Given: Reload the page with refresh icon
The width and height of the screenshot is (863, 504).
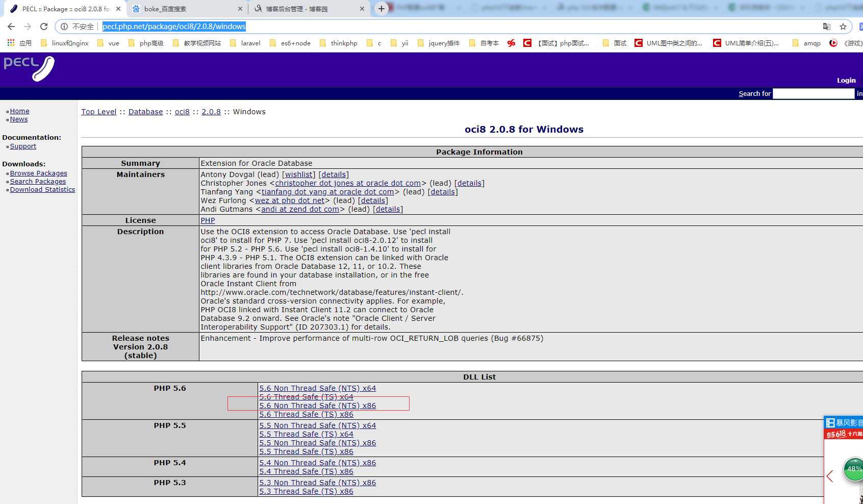Looking at the screenshot, I should click(x=44, y=27).
